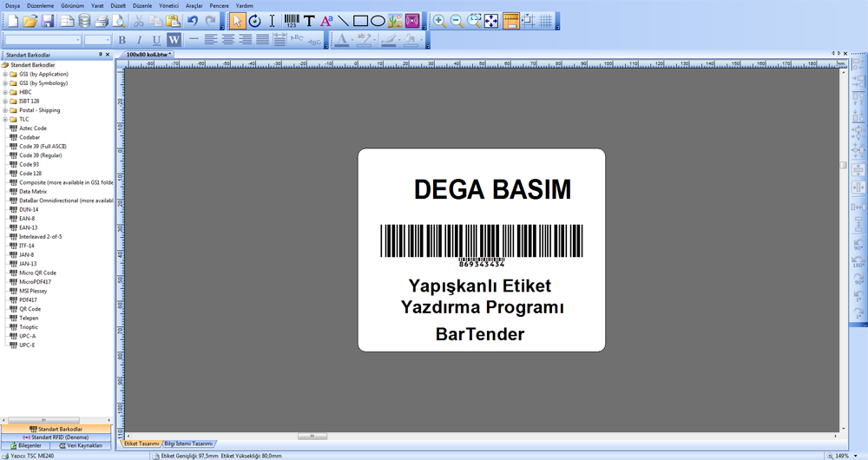
Task: Toggle word processor W mode
Action: 174,40
